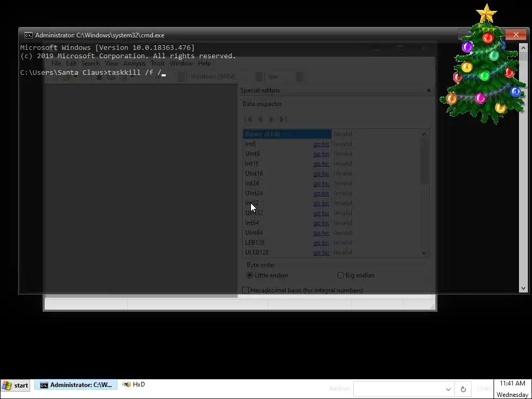Open the Windows start button
Screen dimensions: 532x399
[16, 385]
